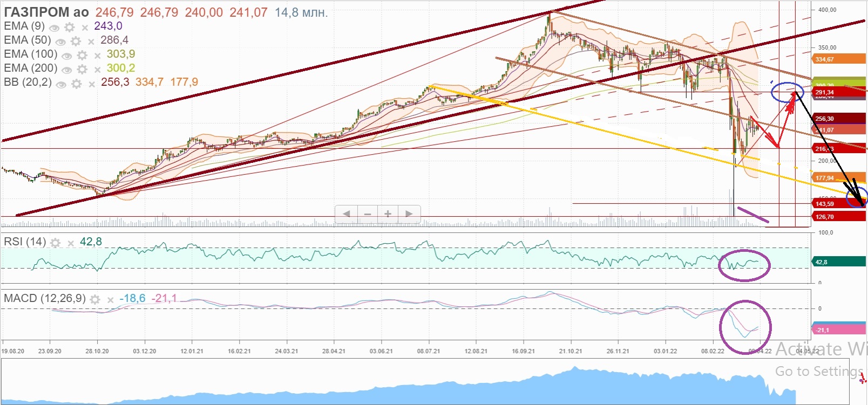The width and height of the screenshot is (868, 405).
Task: Remove EMA (200) from the chart
Action: click(98, 70)
